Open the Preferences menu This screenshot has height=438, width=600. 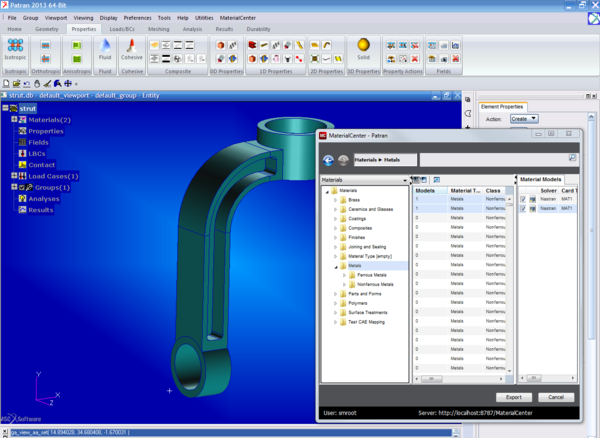point(138,18)
